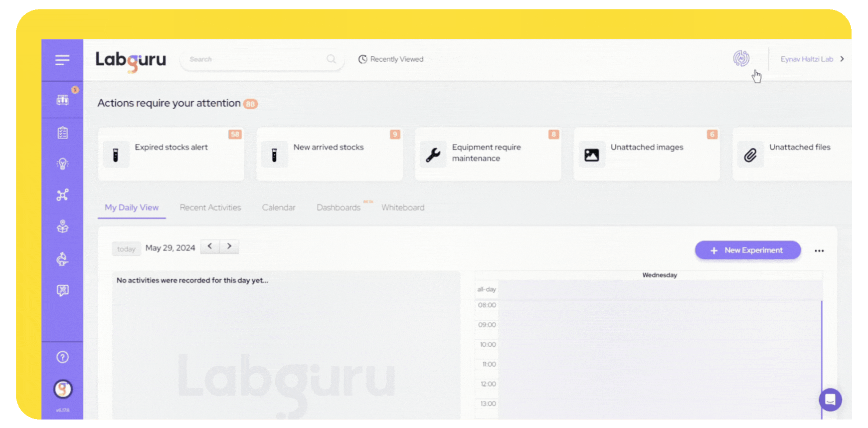Switch to the Whiteboard tab
This screenshot has height=428, width=868.
coord(403,208)
